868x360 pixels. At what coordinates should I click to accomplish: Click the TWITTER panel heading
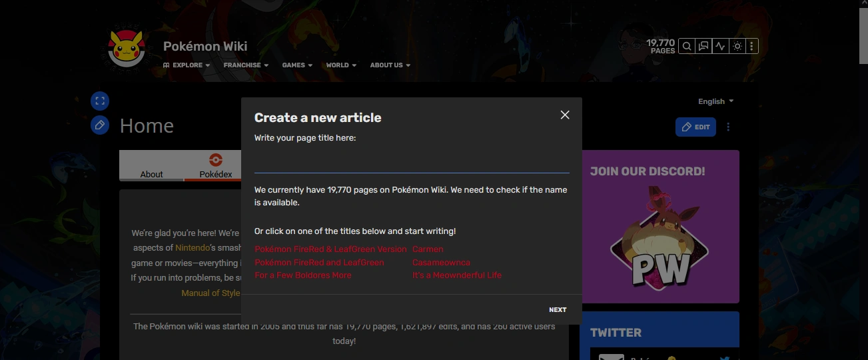(x=616, y=333)
